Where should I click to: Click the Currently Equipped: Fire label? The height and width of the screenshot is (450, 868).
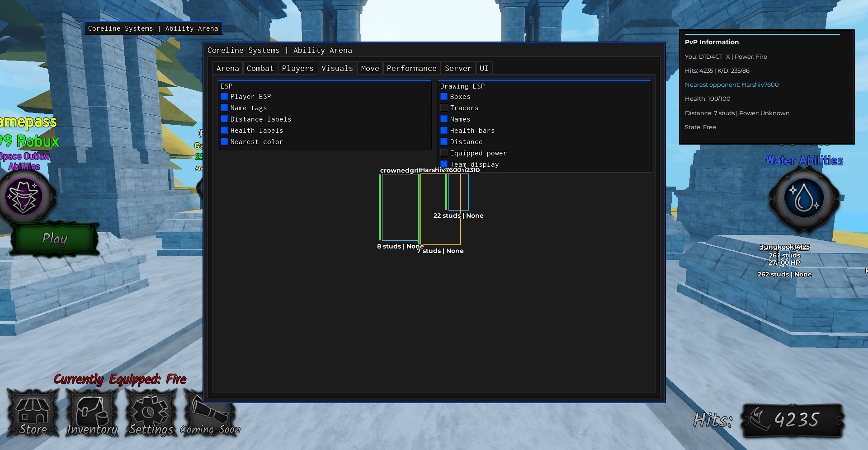(x=120, y=379)
